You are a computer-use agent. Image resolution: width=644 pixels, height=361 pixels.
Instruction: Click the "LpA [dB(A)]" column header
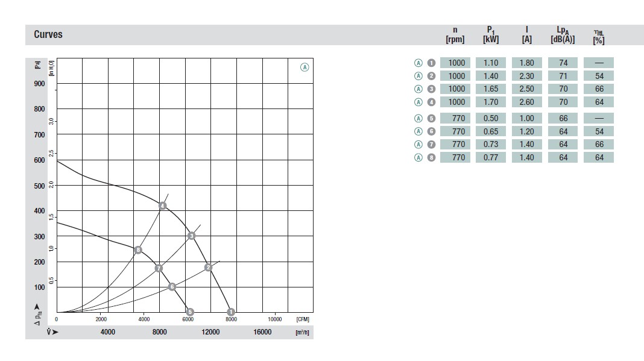pos(563,35)
